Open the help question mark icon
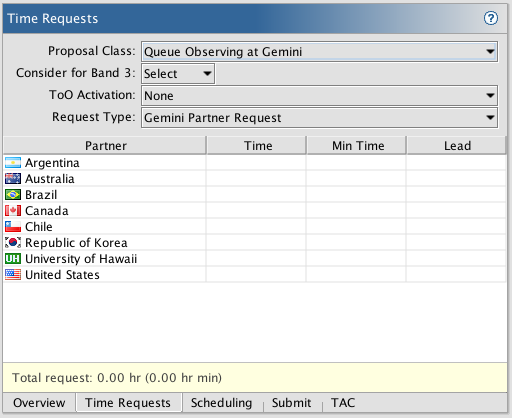 (491, 18)
